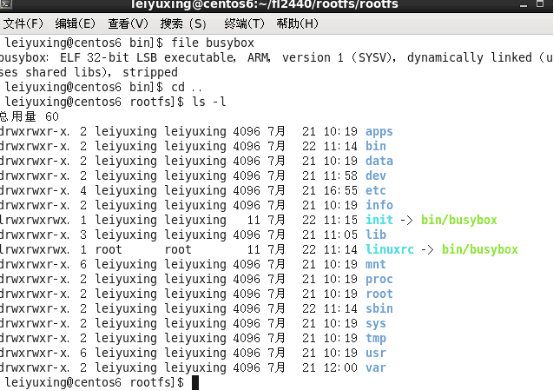
Task: Click the 'mnt' directory name
Action: (x=376, y=264)
